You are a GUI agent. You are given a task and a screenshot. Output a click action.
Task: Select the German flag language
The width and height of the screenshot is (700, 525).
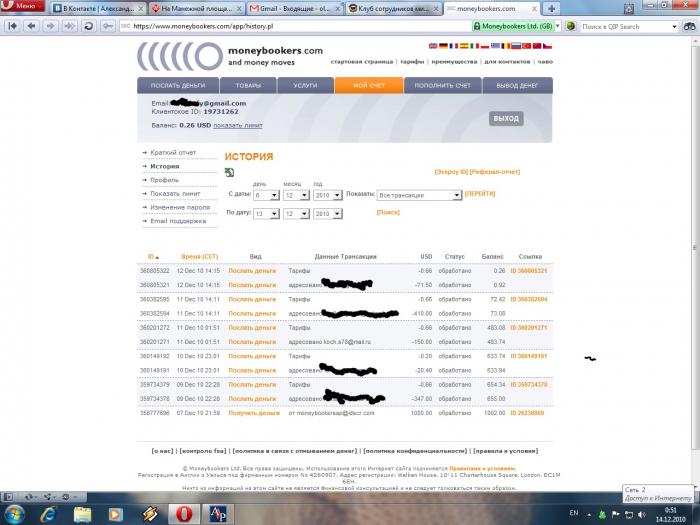point(443,46)
